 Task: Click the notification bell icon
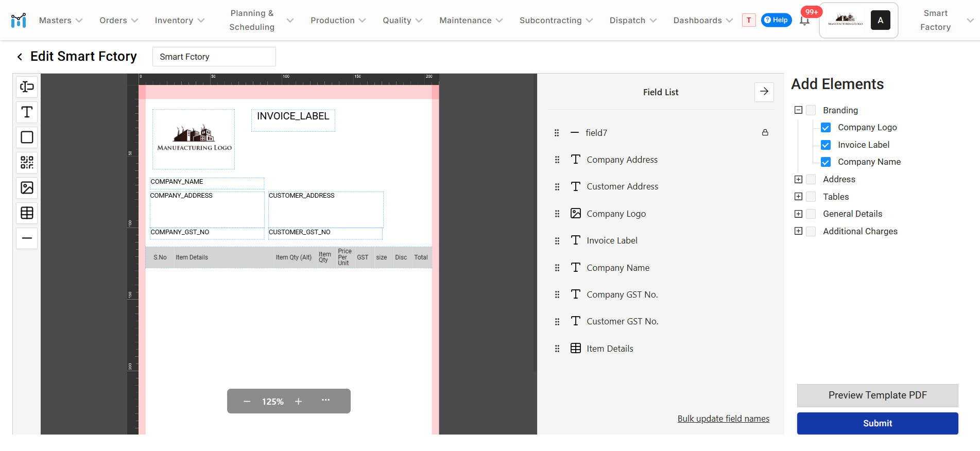[x=804, y=21]
